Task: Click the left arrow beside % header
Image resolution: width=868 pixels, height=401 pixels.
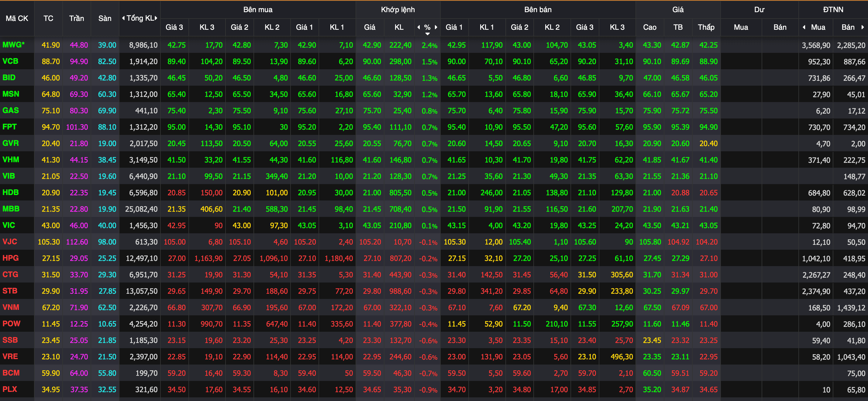Action: coord(419,27)
